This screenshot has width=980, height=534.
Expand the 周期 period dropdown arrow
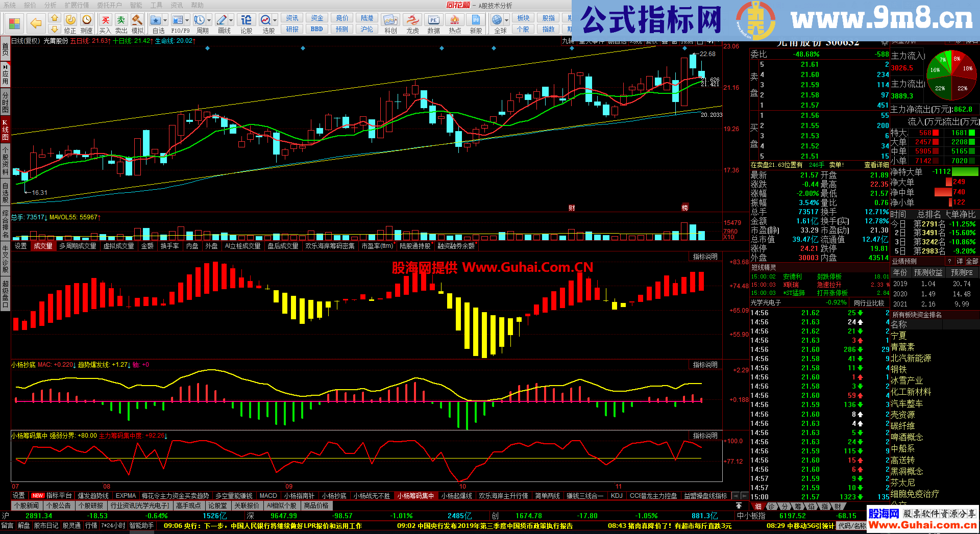coord(209,20)
